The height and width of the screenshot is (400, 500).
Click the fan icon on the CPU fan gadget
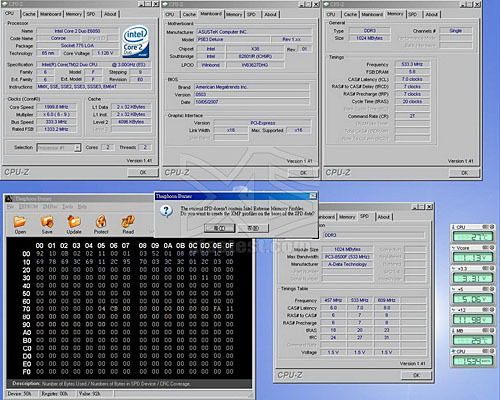[x=453, y=351]
